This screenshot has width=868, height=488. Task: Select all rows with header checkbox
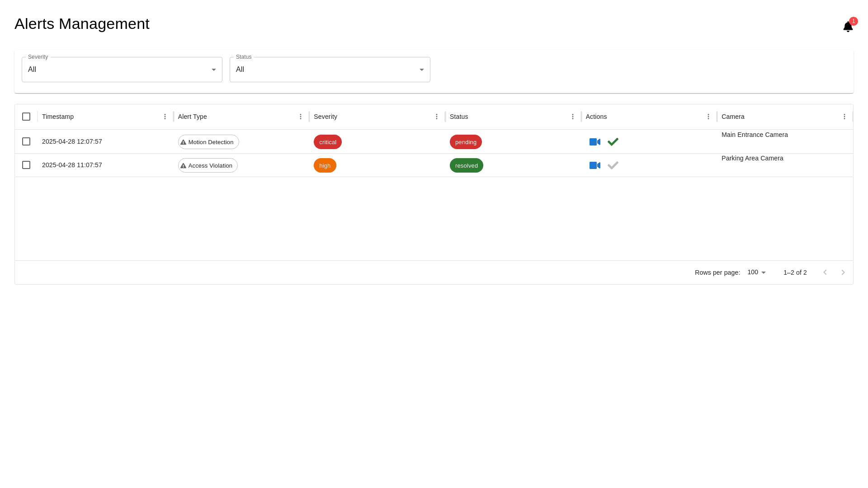pyautogui.click(x=26, y=117)
